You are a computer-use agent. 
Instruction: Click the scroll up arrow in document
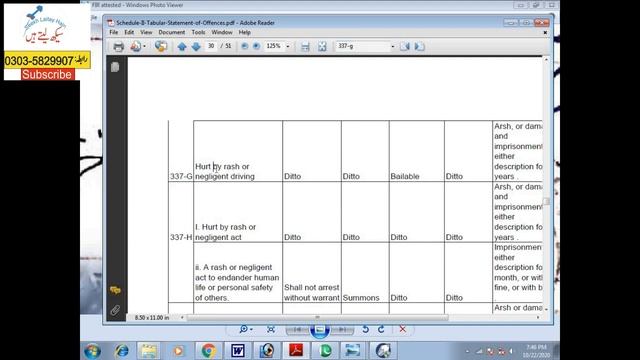coord(546,60)
